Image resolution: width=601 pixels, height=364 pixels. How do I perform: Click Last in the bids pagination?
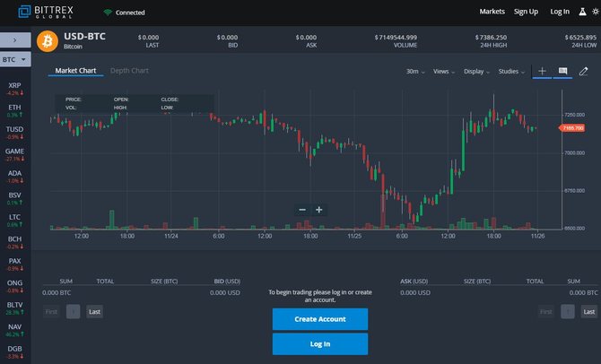(94, 311)
